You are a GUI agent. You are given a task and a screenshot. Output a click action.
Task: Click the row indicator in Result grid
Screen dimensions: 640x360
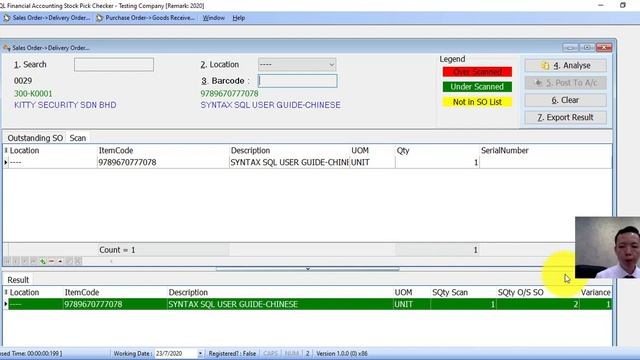tap(6, 304)
